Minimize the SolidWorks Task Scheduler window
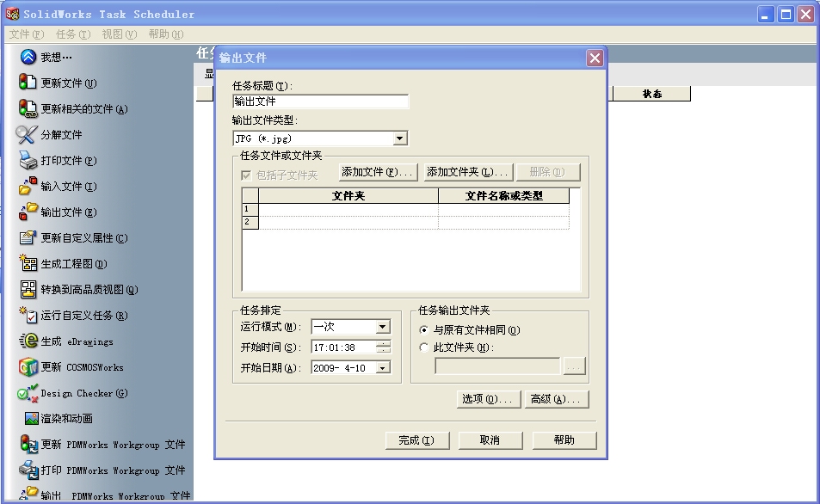Screen dimensions: 820x504 [x=766, y=14]
